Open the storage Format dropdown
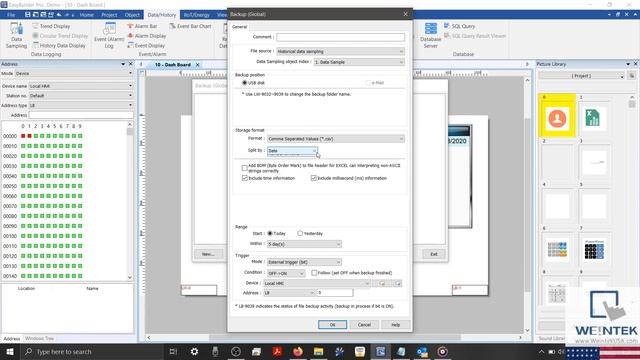 336,139
